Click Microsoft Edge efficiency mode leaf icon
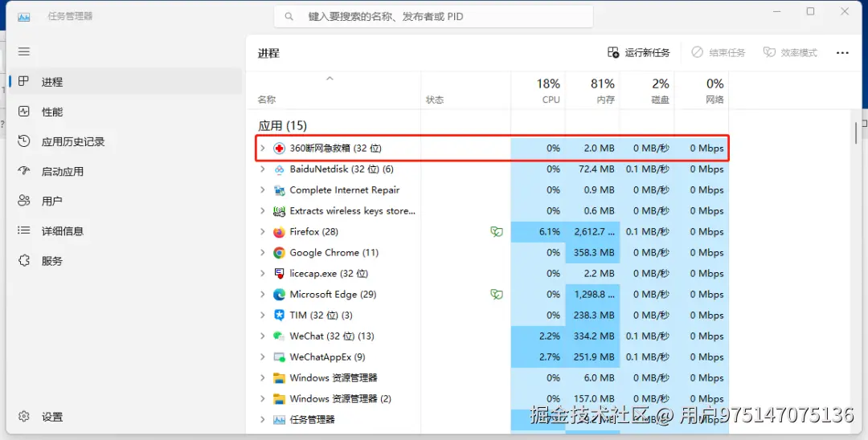The height and width of the screenshot is (440, 868). coord(497,295)
